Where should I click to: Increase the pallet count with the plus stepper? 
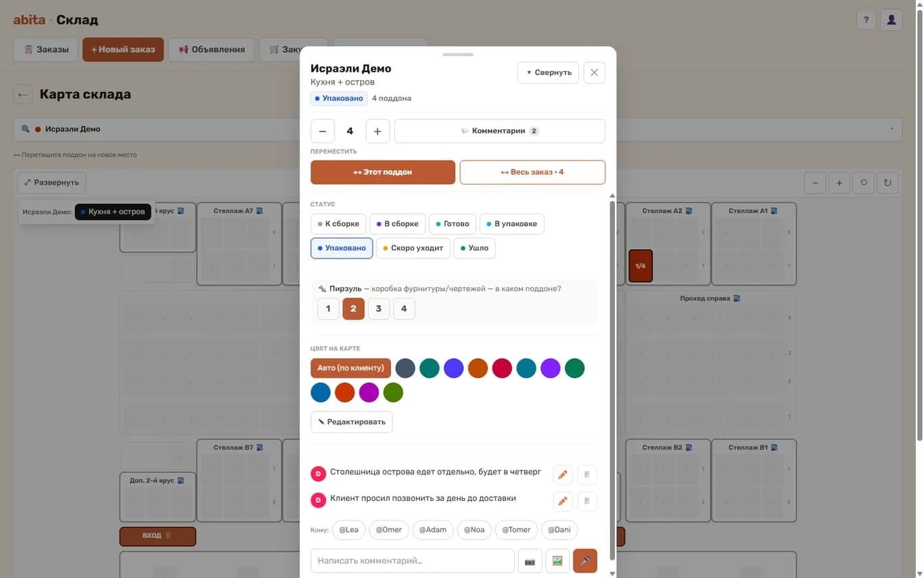[x=377, y=131]
